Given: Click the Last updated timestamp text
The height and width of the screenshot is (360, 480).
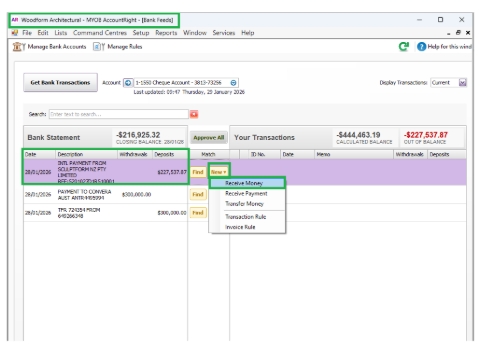Looking at the screenshot, I should coord(189,92).
